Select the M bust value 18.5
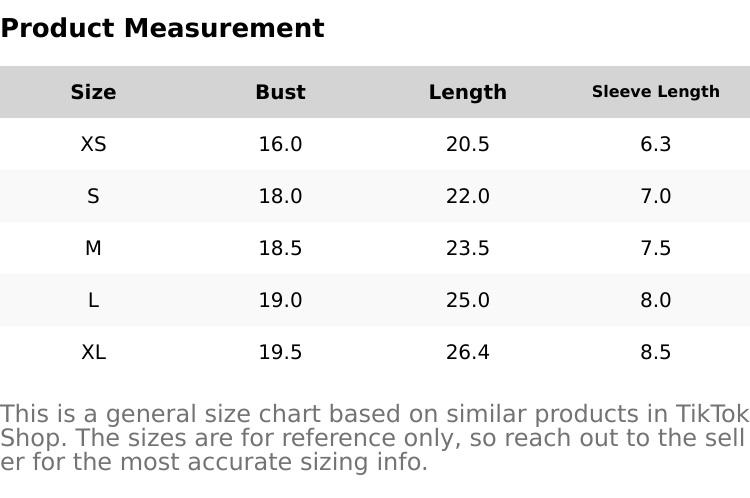The width and height of the screenshot is (750, 498). tap(280, 248)
